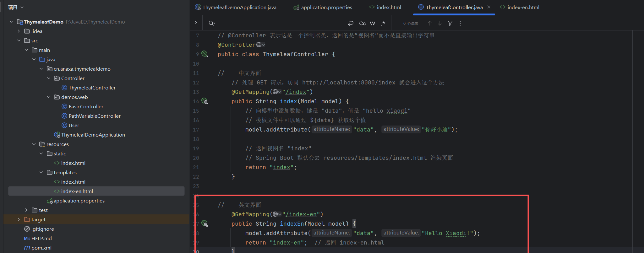The image size is (644, 253).
Task: Expand the test folder
Action: [26, 210]
